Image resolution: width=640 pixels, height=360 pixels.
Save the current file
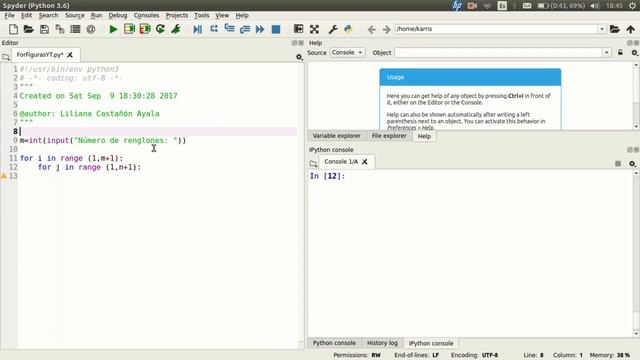pyautogui.click(x=44, y=29)
